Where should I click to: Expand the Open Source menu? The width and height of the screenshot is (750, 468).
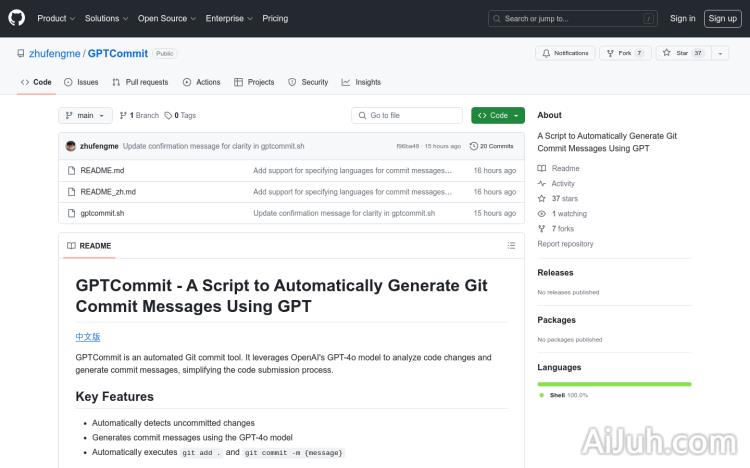[166, 18]
